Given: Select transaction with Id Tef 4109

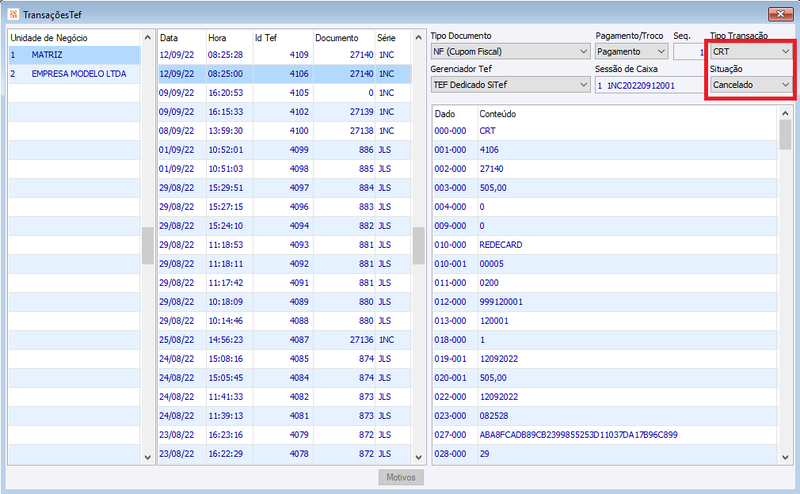Looking at the screenshot, I should pyautogui.click(x=285, y=55).
